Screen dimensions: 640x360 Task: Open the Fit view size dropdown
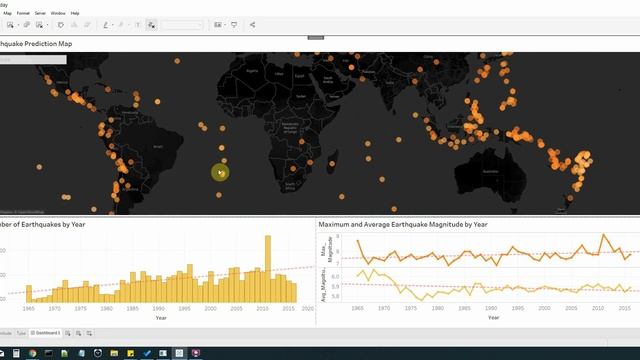182,25
